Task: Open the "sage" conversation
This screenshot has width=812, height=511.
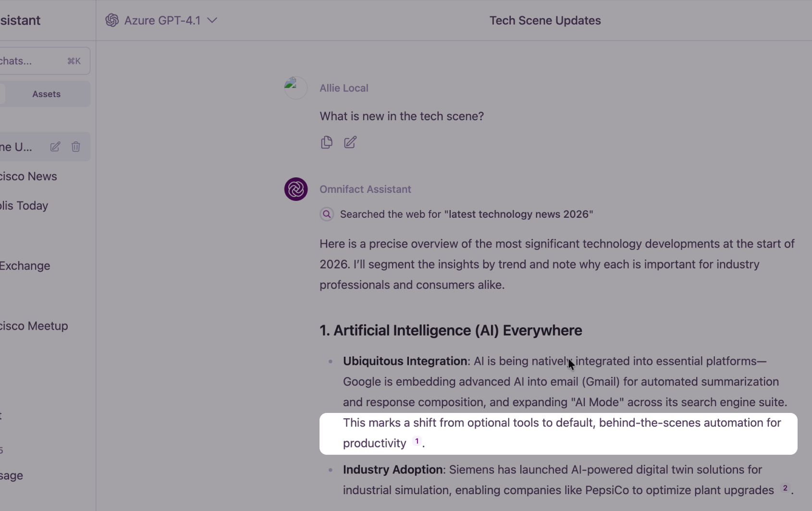Action: pyautogui.click(x=12, y=475)
